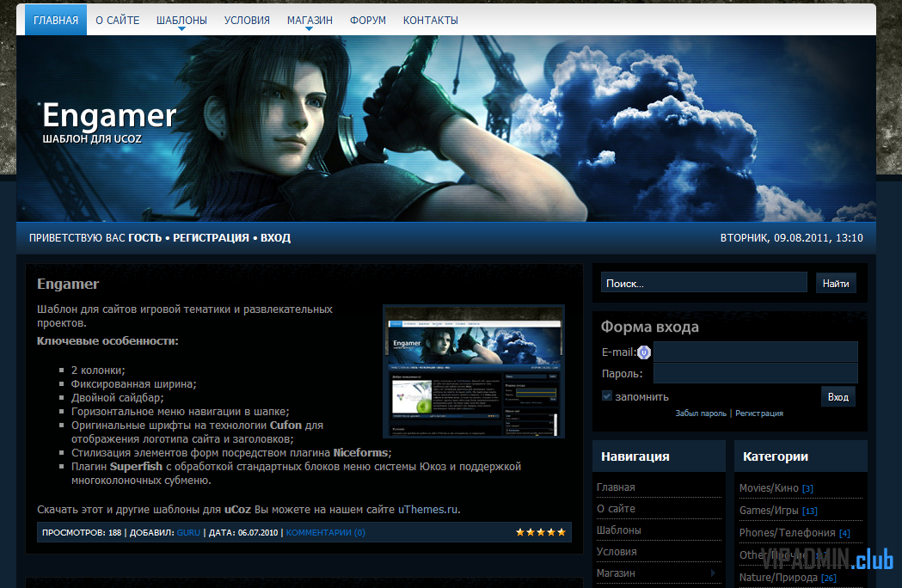This screenshot has width=902, height=588.
Task: Open the МАГАЗИН dropdown in top menu
Action: pyautogui.click(x=310, y=21)
